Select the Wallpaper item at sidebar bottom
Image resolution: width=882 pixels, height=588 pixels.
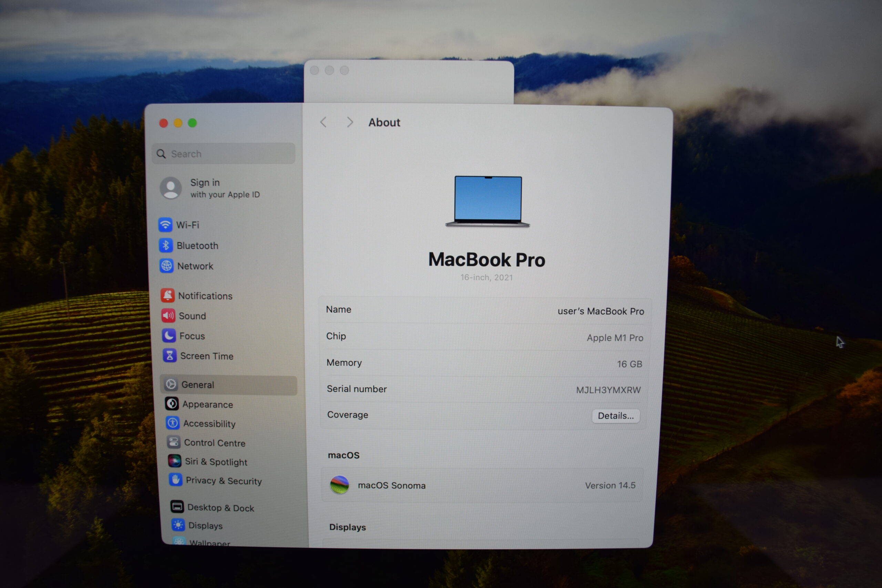pyautogui.click(x=203, y=542)
